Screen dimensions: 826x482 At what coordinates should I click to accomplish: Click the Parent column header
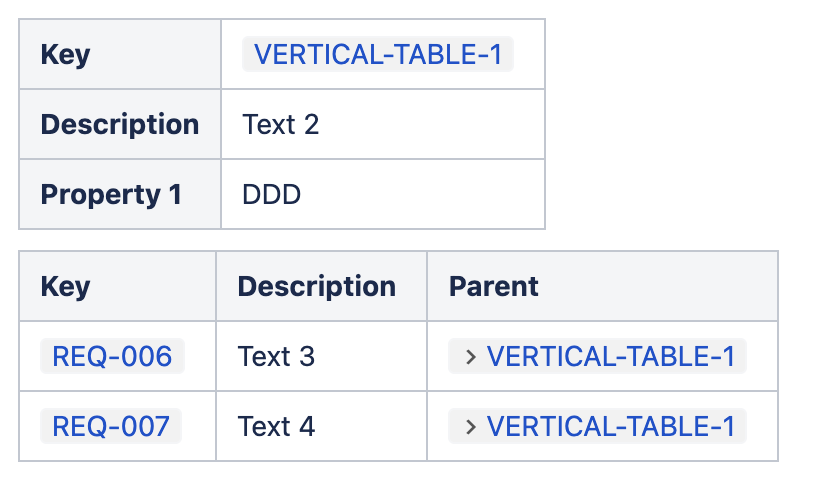(x=494, y=286)
